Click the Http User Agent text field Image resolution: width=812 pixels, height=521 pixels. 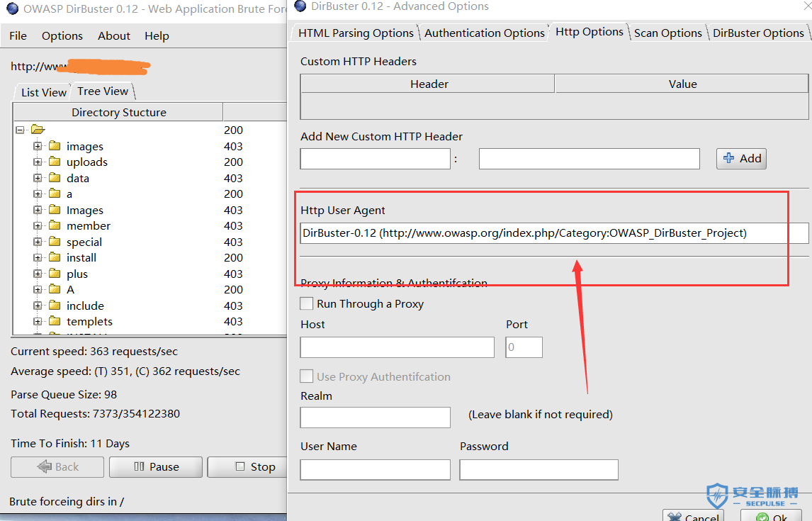click(x=554, y=233)
